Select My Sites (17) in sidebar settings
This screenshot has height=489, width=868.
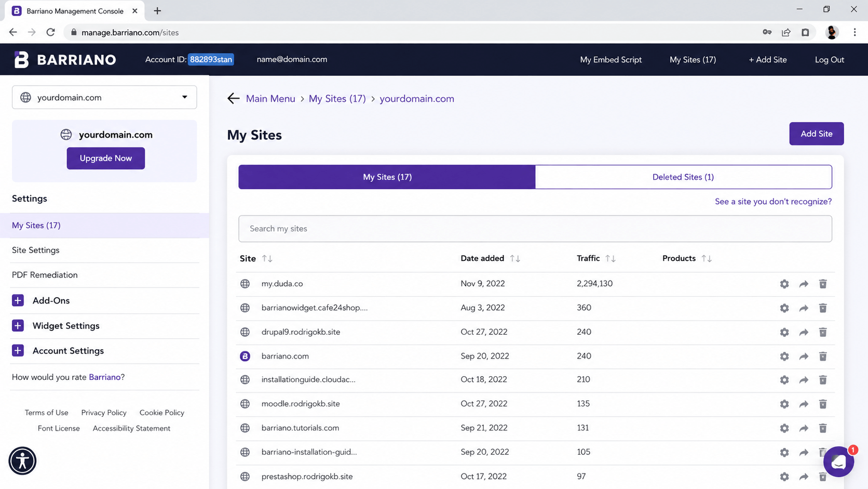coord(104,226)
